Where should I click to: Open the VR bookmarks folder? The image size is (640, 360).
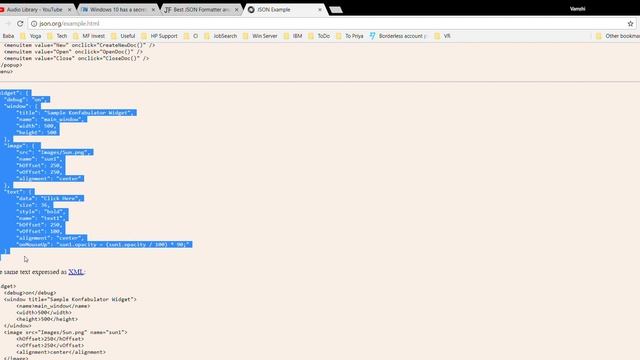point(442,36)
